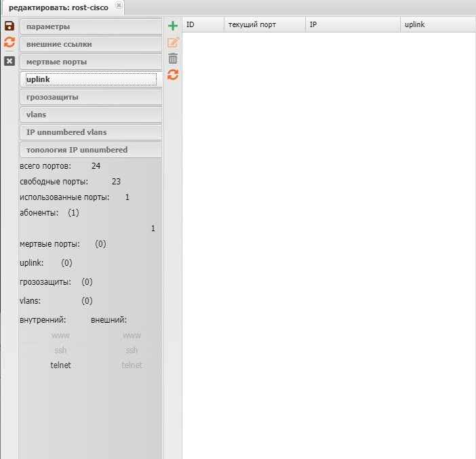Select the uplink accordion header
The image size is (476, 459).
(x=91, y=79)
